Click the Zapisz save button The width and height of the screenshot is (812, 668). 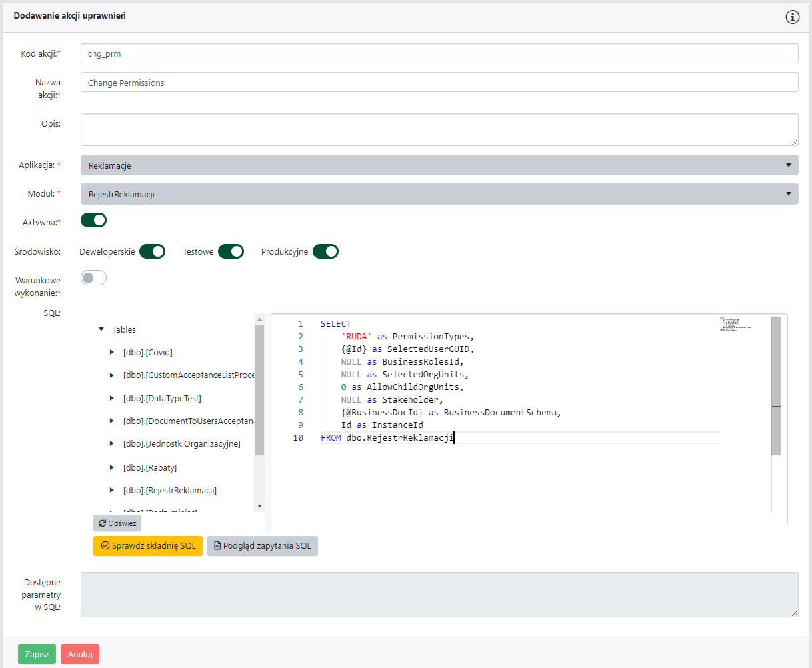pos(37,654)
